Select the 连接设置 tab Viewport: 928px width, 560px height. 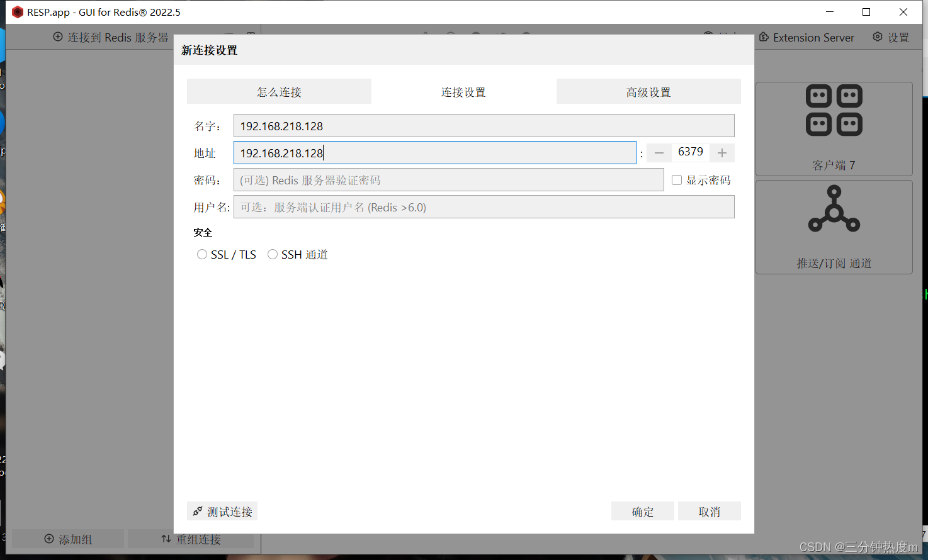(463, 92)
